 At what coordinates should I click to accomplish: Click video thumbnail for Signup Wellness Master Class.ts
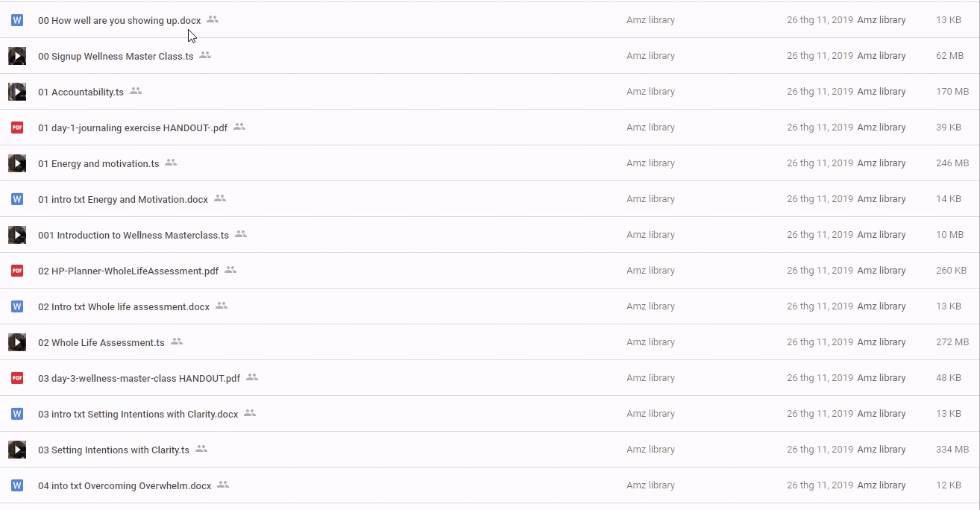[17, 56]
